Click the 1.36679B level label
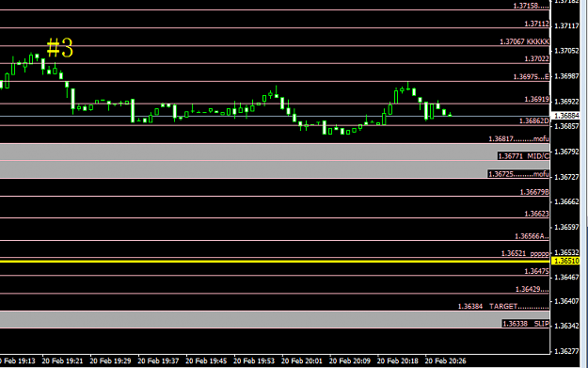The height and width of the screenshot is (368, 588). click(x=534, y=192)
